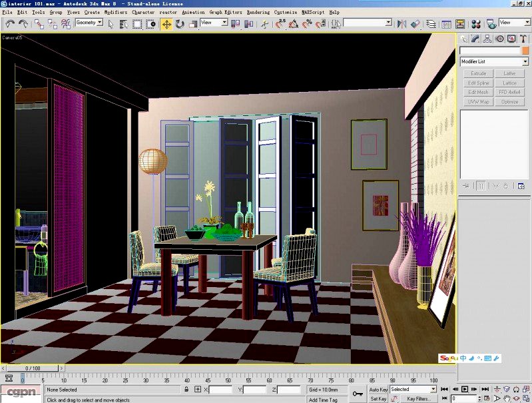This screenshot has width=532, height=403.
Task: Toggle Window/Crossing selection mode
Action: coord(150,24)
